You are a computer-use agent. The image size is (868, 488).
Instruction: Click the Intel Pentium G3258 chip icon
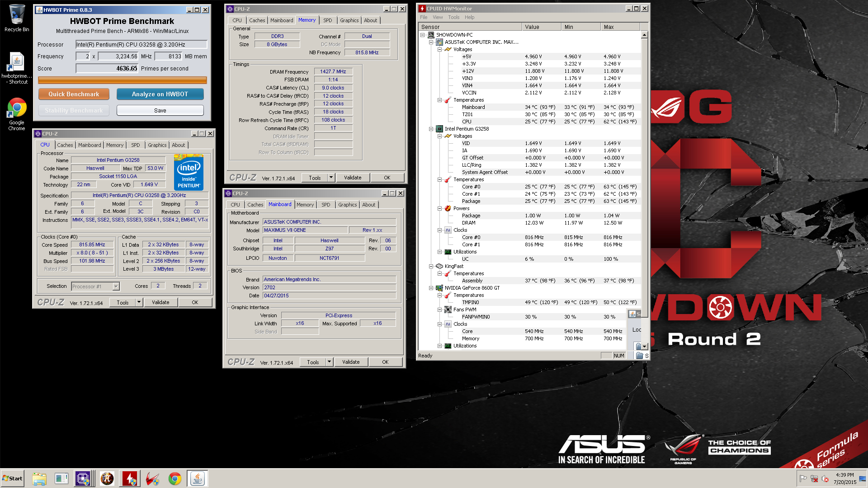click(439, 129)
